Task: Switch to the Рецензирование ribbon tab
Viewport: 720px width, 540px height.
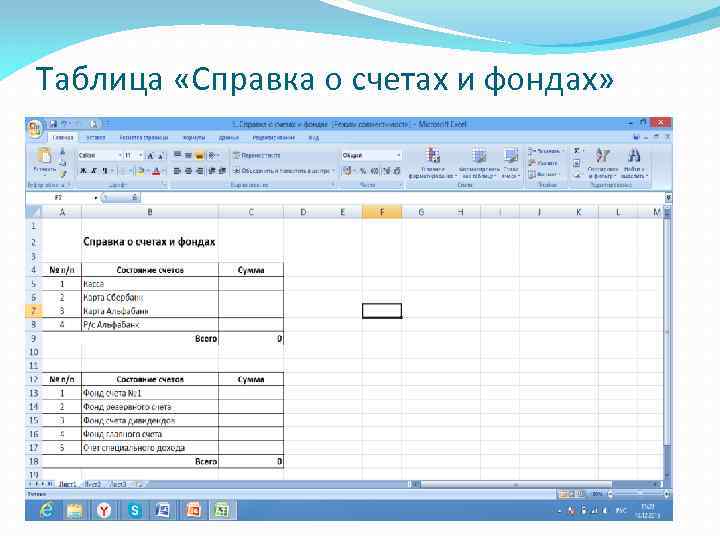Action: point(274,137)
